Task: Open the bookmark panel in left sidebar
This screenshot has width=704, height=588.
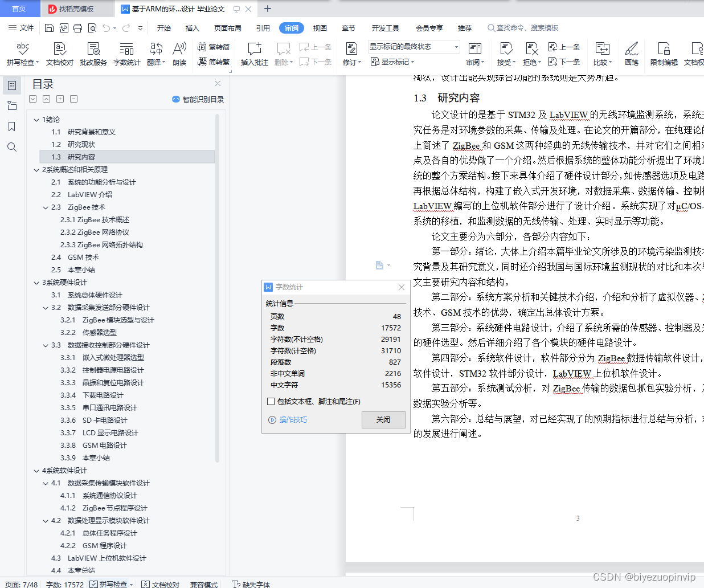Action: click(12, 126)
